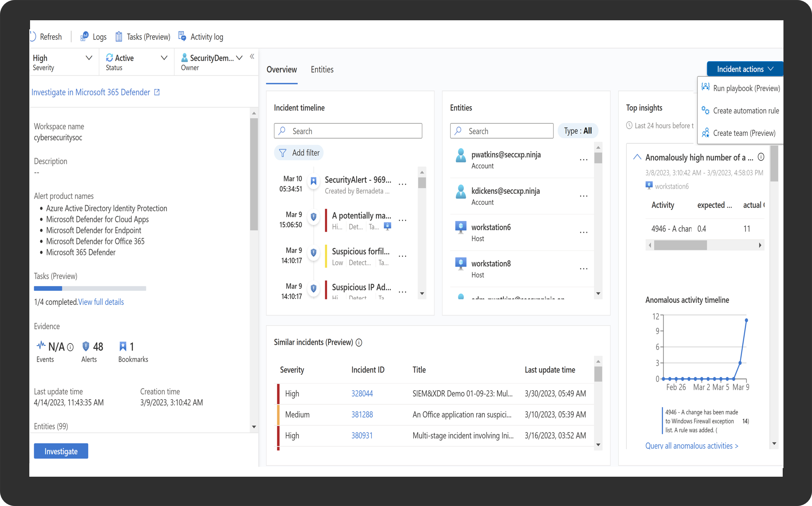Open Active Status dropdown
Viewport: 812px width, 506px height.
coord(164,58)
